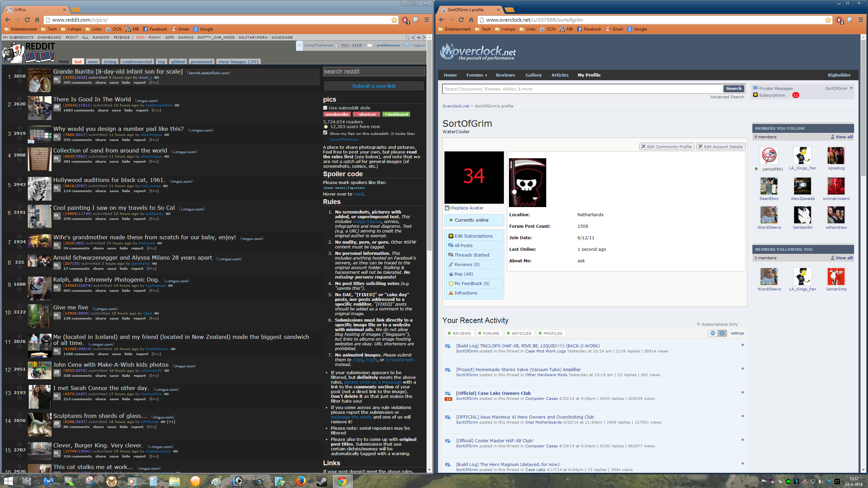Switch to reddit rising tab

(110, 62)
